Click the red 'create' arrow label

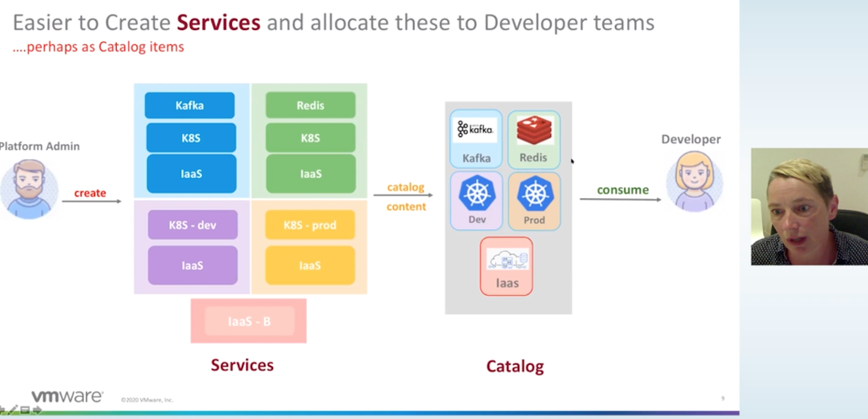pyautogui.click(x=90, y=193)
